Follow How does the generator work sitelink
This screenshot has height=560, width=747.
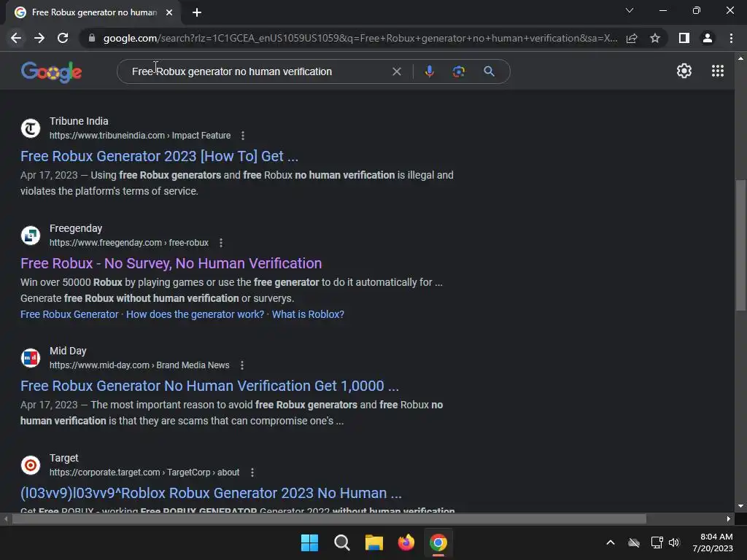[x=195, y=314]
